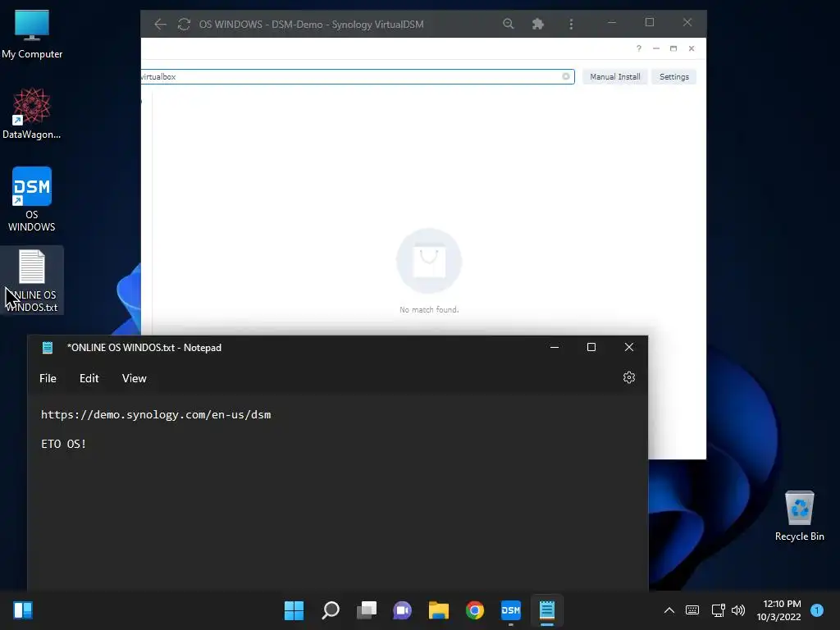This screenshot has width=840, height=630.
Task: Open Notepad settings gear
Action: [x=629, y=377]
